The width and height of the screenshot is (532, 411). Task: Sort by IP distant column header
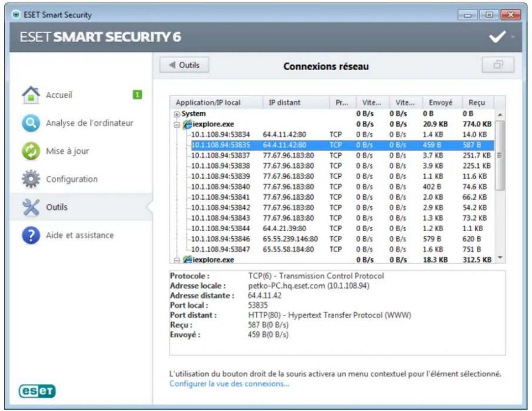coord(296,103)
